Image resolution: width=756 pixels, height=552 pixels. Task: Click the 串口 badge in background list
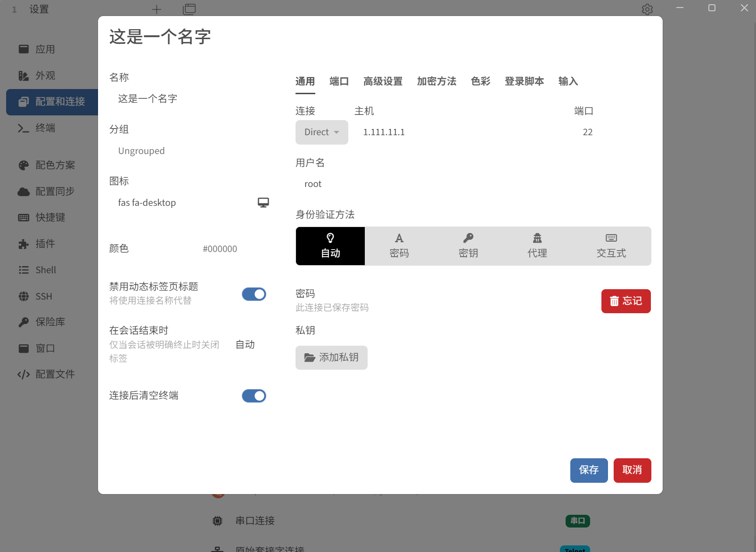tap(578, 521)
